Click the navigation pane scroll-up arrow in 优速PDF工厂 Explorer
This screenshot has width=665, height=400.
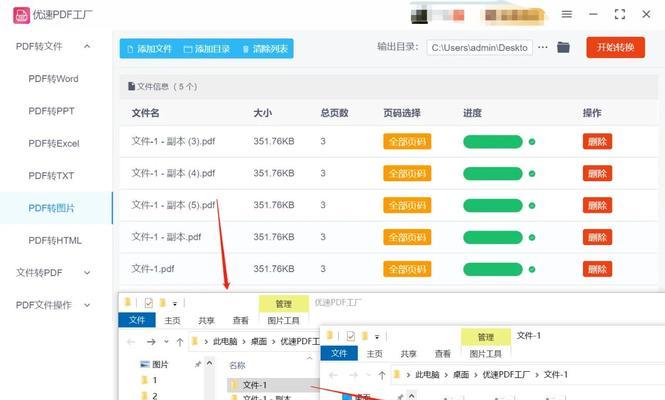[x=209, y=363]
